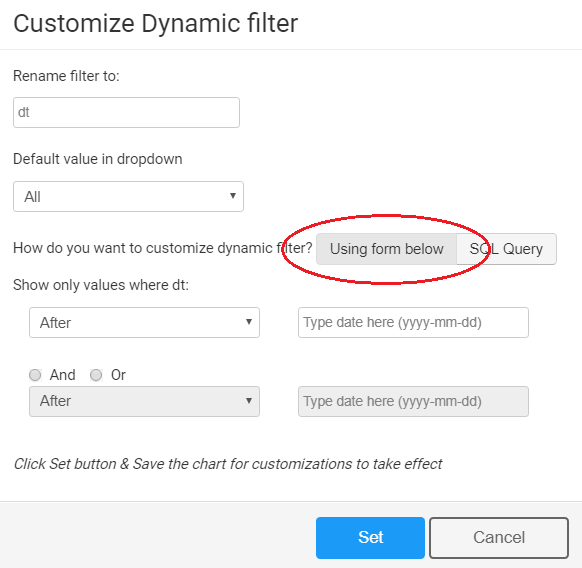Expand the first After condition dropdown

[x=144, y=322]
